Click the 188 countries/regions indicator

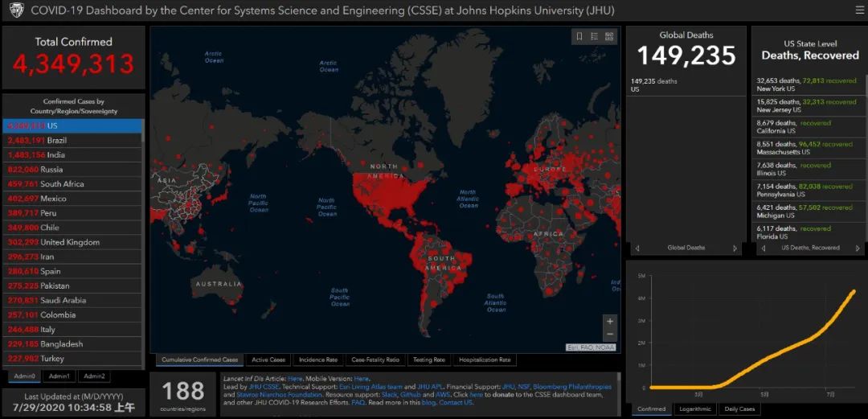coord(182,395)
